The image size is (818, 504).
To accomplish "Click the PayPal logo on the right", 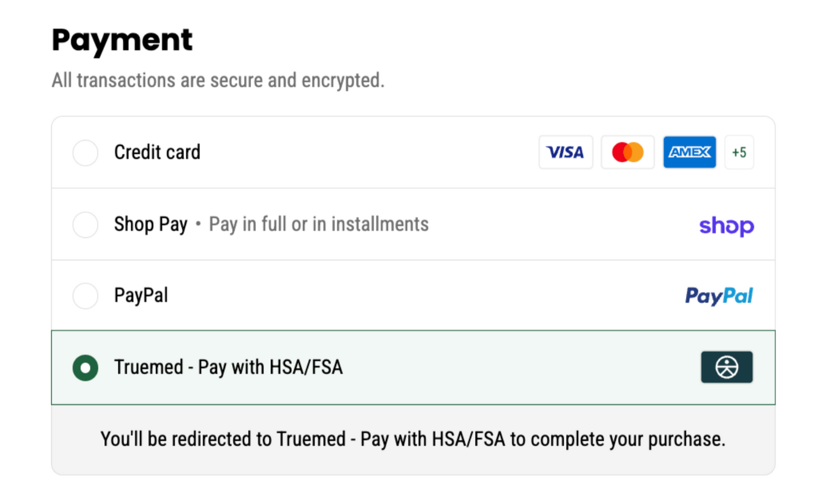I will (719, 296).
